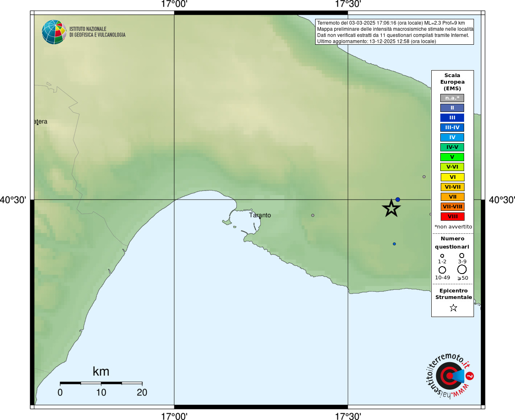Click the green V intensity swatch
Screen dimensions: 515x420
pyautogui.click(x=452, y=157)
